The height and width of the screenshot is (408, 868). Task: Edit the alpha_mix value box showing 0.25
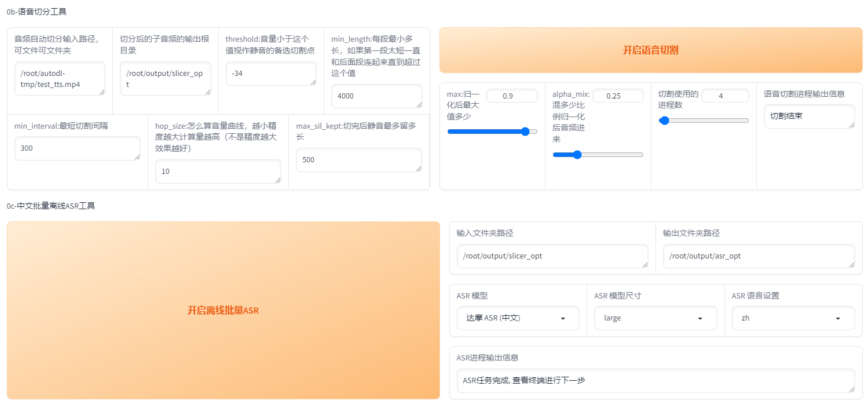pyautogui.click(x=618, y=96)
